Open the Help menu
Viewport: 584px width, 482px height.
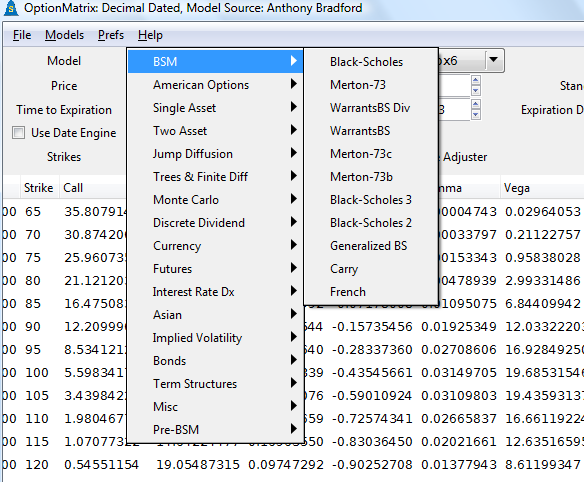[150, 35]
